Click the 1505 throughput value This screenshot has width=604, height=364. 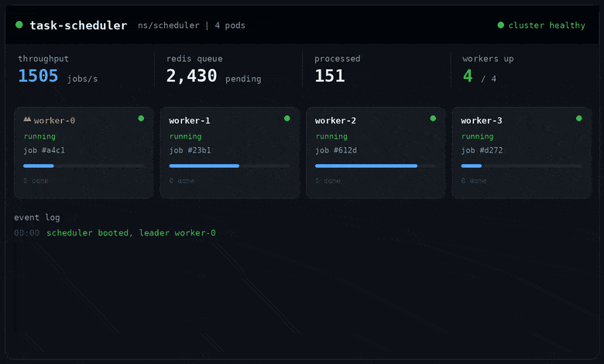38,76
